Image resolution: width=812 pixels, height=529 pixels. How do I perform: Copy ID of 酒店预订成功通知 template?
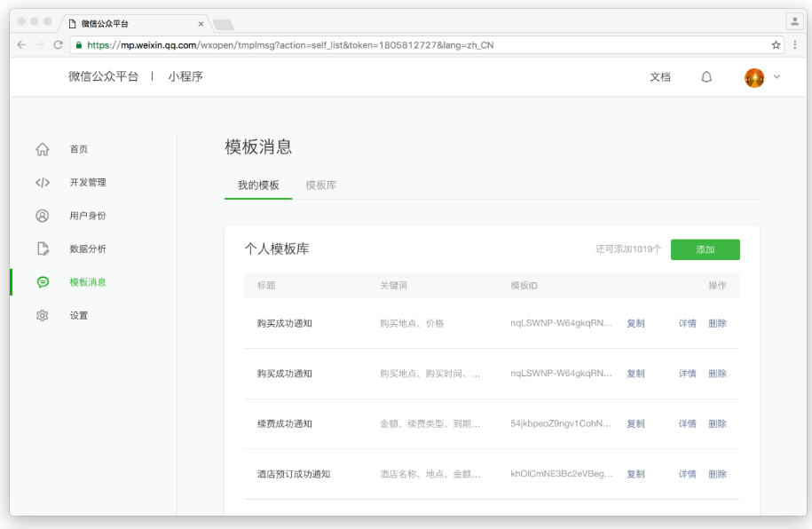point(636,474)
